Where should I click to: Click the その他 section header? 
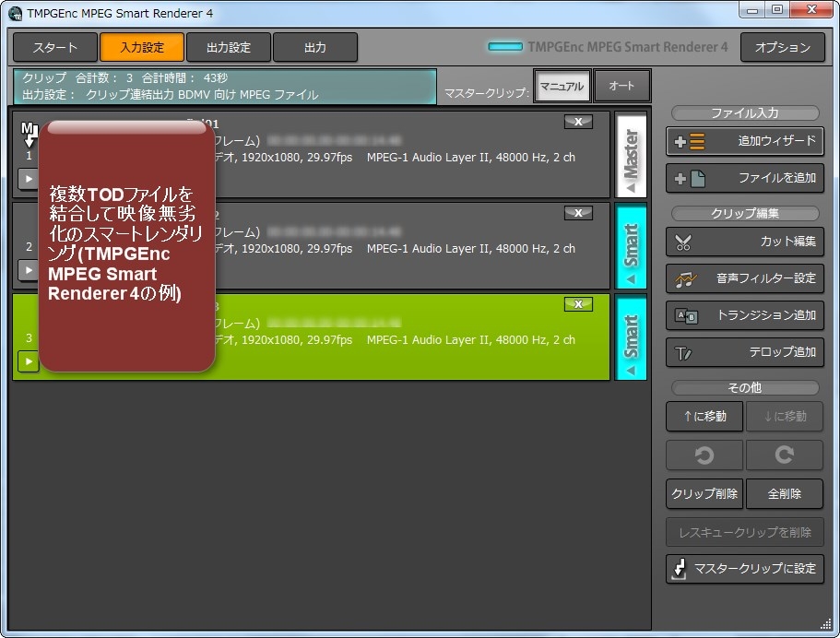coord(745,387)
